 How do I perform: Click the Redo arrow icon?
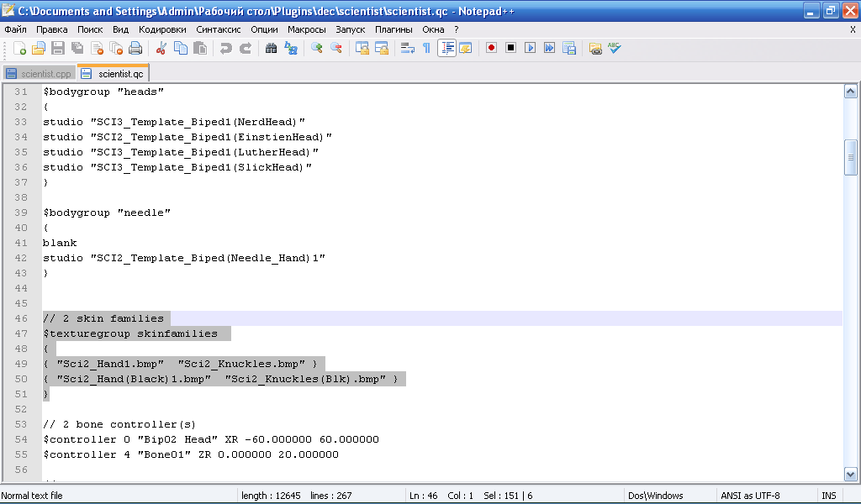(x=246, y=48)
